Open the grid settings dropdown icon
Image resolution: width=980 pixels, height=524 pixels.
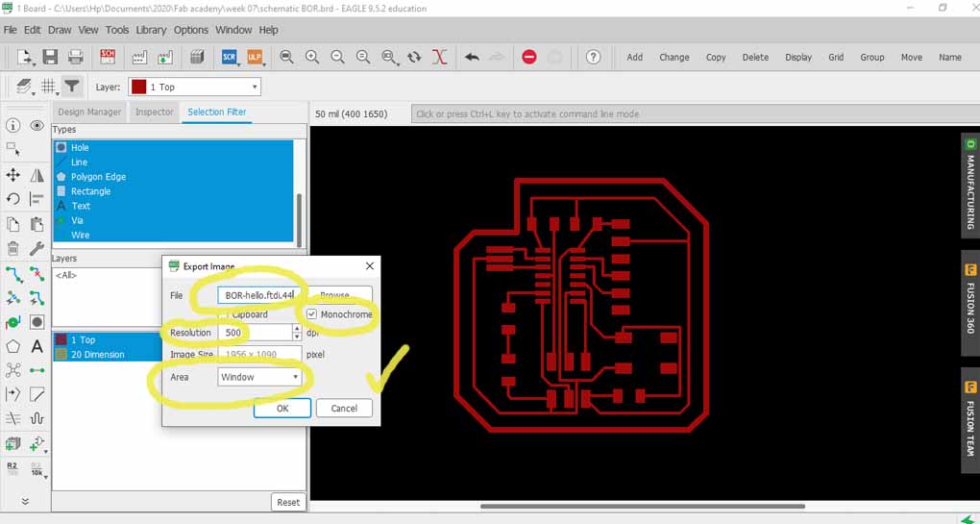pyautogui.click(x=49, y=87)
